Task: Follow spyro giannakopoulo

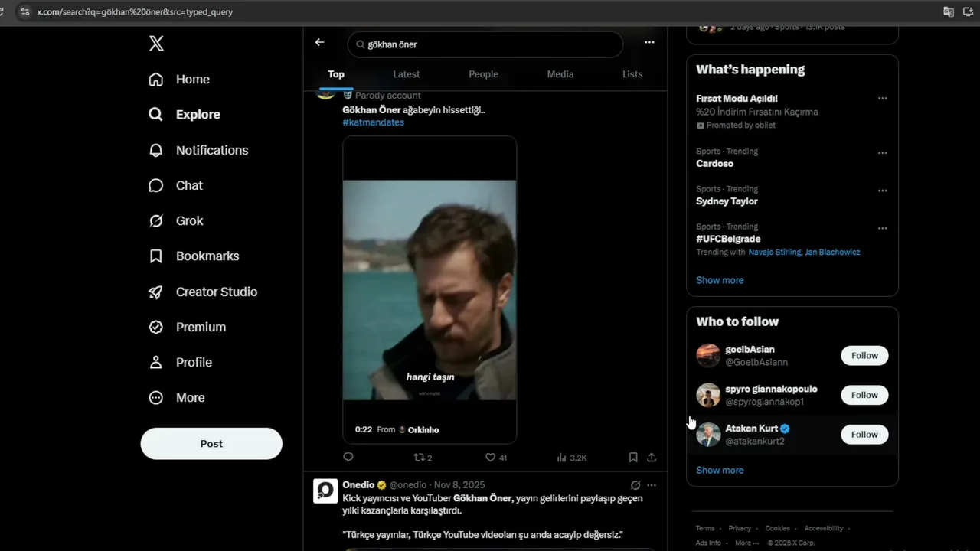Action: [x=864, y=395]
